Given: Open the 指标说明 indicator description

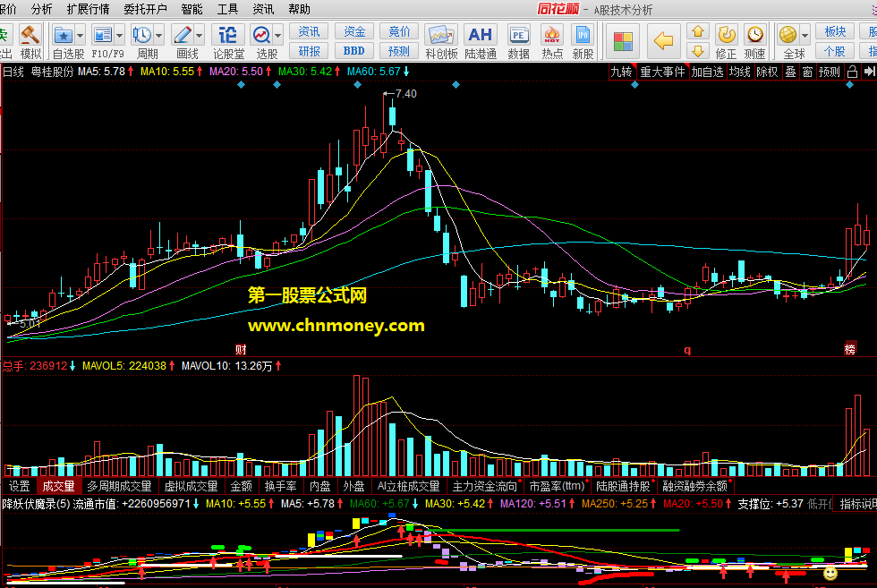Looking at the screenshot, I should pyautogui.click(x=857, y=504).
